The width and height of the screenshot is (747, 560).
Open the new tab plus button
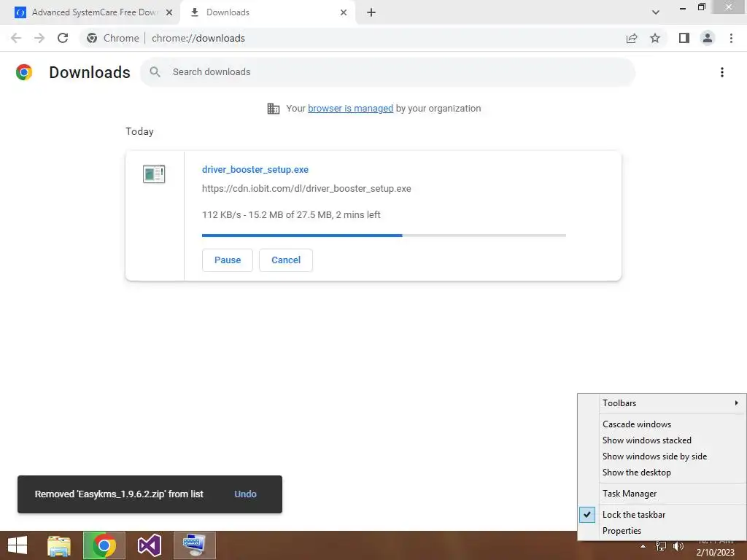(x=371, y=12)
